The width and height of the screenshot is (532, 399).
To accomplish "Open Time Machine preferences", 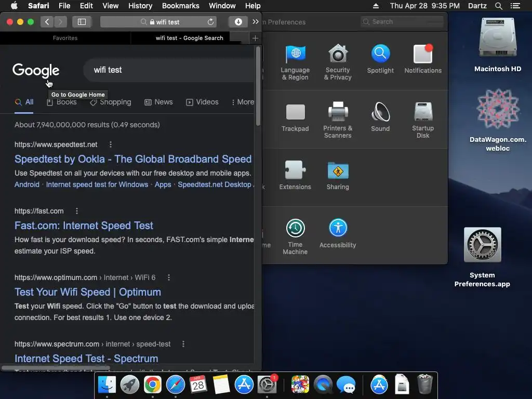I will click(x=295, y=237).
